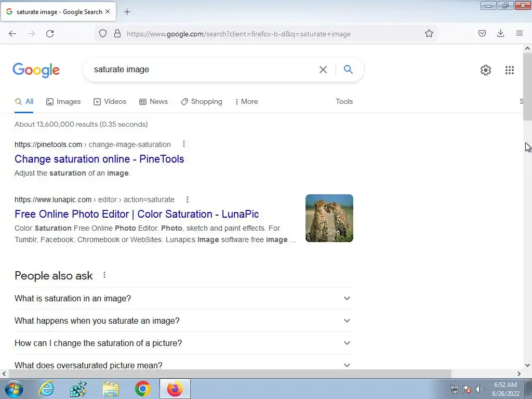Open the three-dot menu beside People also ask
Screen dimensions: 532x399
[x=104, y=275]
